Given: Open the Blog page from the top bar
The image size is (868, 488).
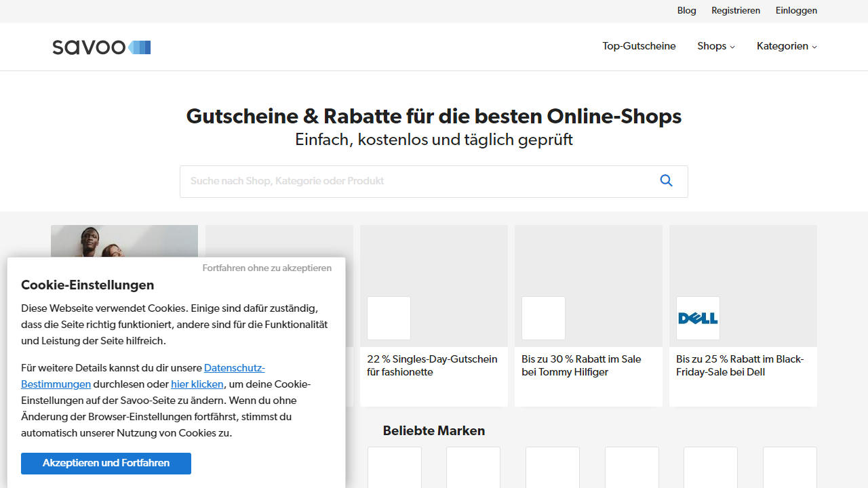Looking at the screenshot, I should (x=686, y=10).
